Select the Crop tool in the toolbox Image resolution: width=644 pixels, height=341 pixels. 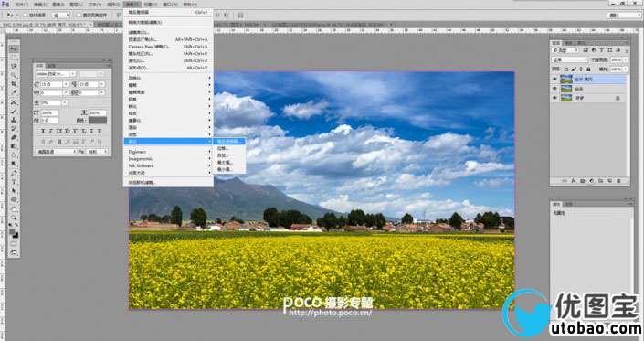point(14,84)
